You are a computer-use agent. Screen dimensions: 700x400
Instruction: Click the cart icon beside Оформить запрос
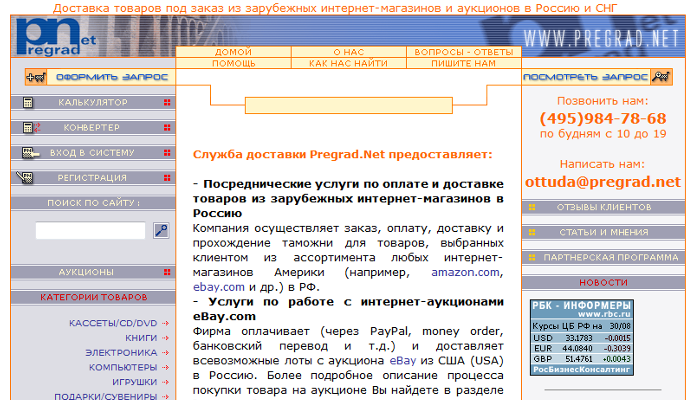click(36, 77)
